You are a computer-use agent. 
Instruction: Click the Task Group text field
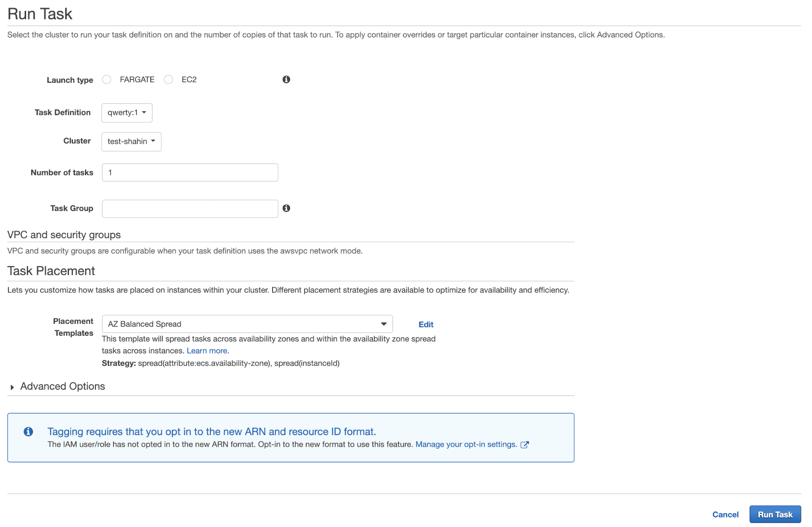190,208
